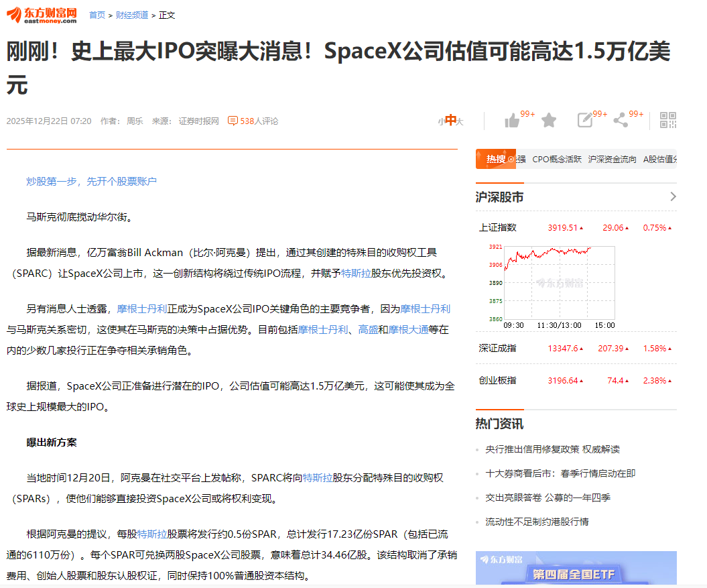This screenshot has width=707, height=588.
Task: Click the 特斯拉 stock link in the article
Action: pyautogui.click(x=357, y=273)
